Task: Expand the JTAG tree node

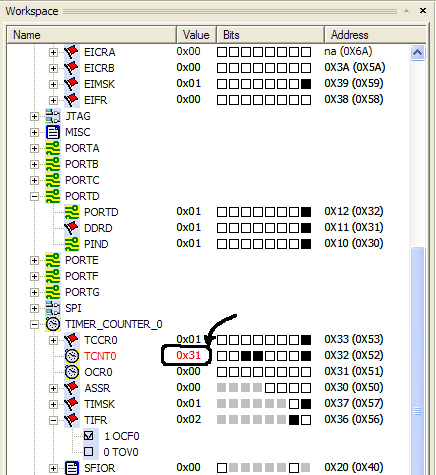Action: [34, 116]
